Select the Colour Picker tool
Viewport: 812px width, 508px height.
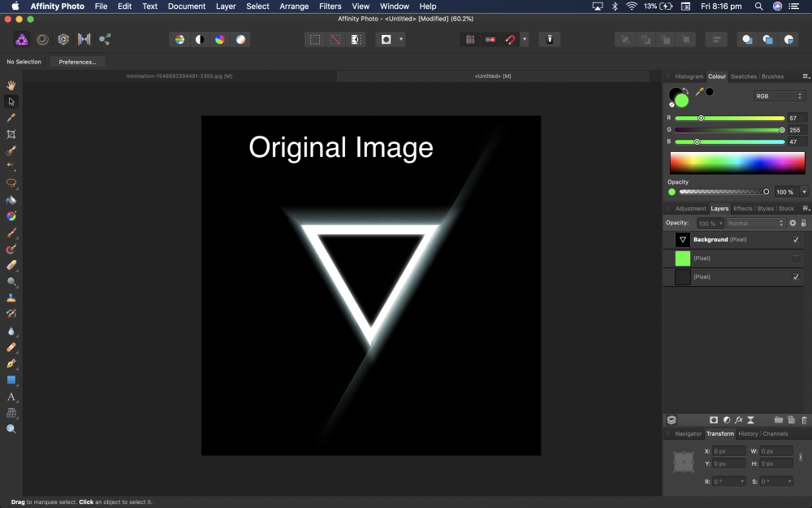(11, 117)
